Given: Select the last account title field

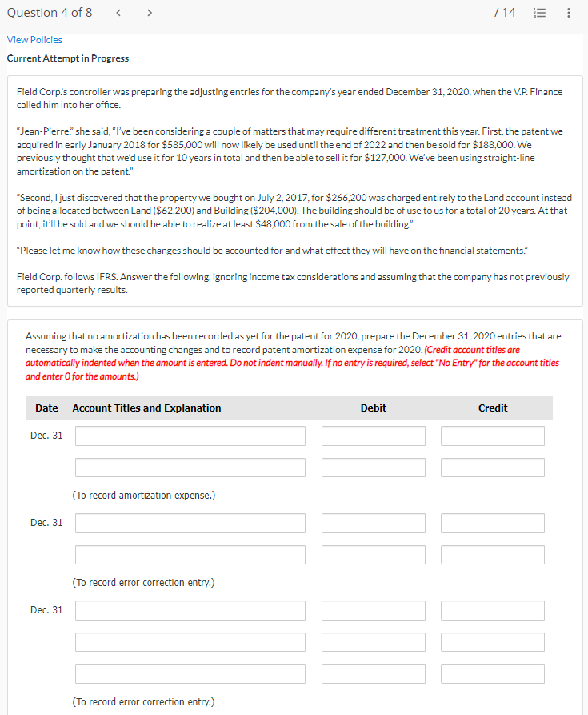Looking at the screenshot, I should pyautogui.click(x=190, y=673).
